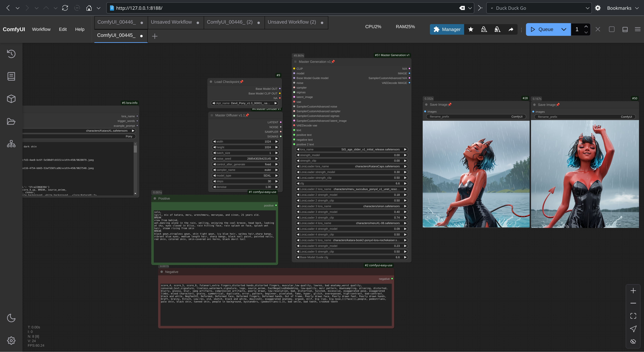Open the node hierarchy sidebar icon

pos(11,144)
